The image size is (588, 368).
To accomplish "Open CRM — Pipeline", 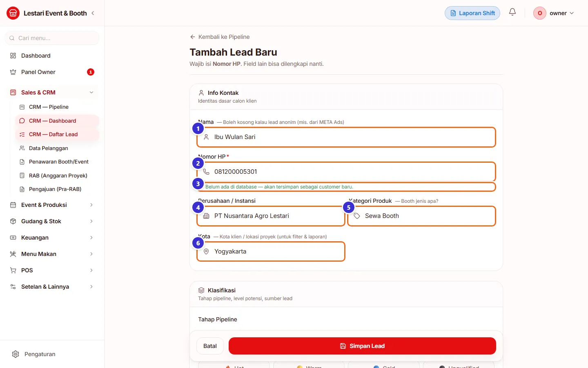I will [57, 107].
